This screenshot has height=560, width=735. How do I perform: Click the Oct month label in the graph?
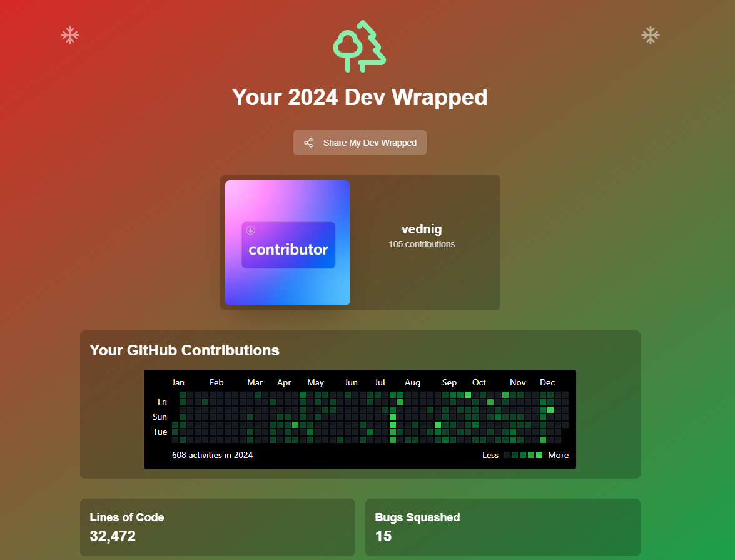[x=479, y=382]
